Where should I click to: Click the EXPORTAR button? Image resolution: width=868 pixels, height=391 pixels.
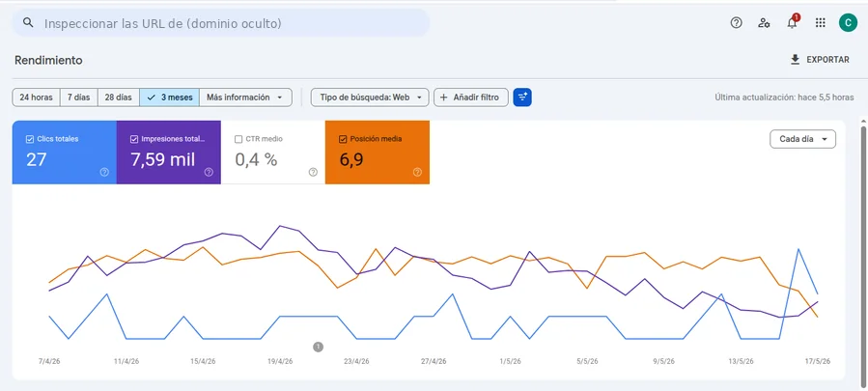(820, 60)
